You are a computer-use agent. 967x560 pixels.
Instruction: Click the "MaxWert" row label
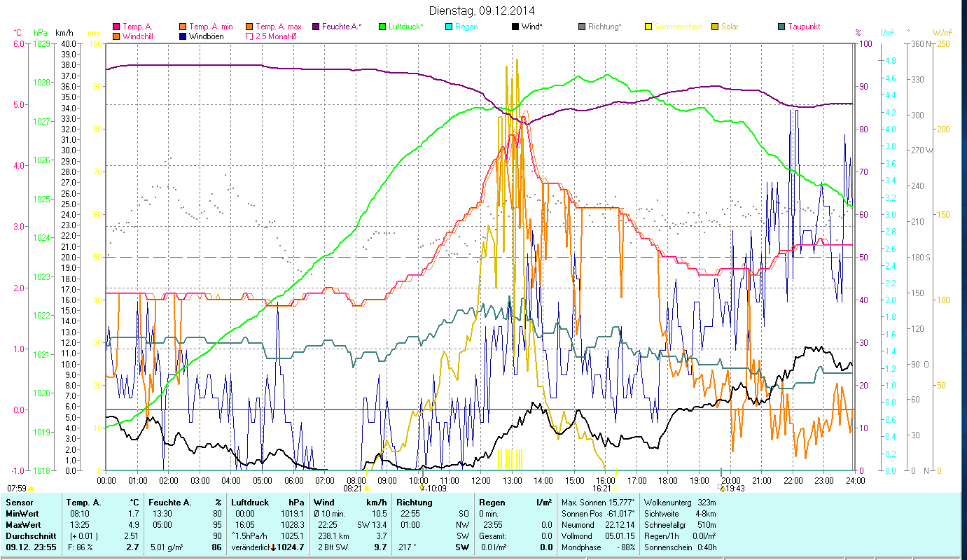(23, 525)
